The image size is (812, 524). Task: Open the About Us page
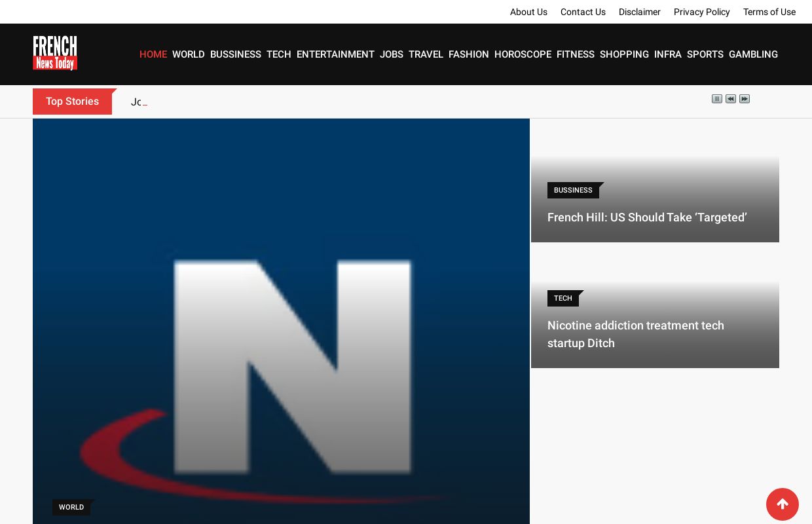click(x=528, y=12)
